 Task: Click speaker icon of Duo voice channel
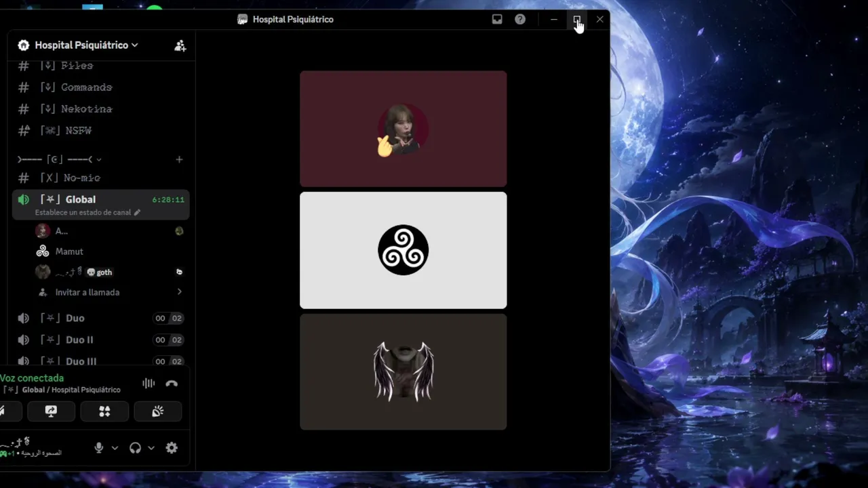[24, 318]
